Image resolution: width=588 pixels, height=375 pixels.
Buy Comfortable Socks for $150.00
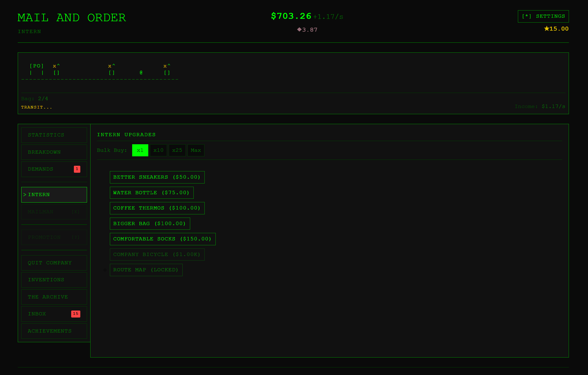(x=163, y=239)
